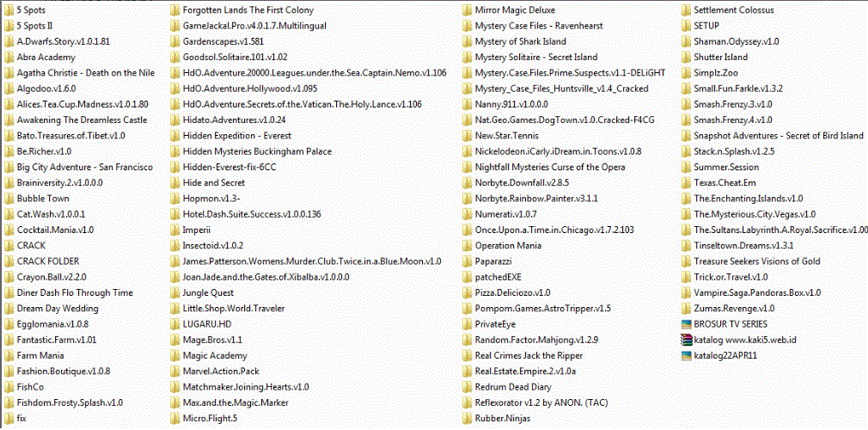Select Vampire.Saga.Pandoras.Box.v1.0 folder name
The width and height of the screenshot is (868, 430).
pyautogui.click(x=757, y=292)
